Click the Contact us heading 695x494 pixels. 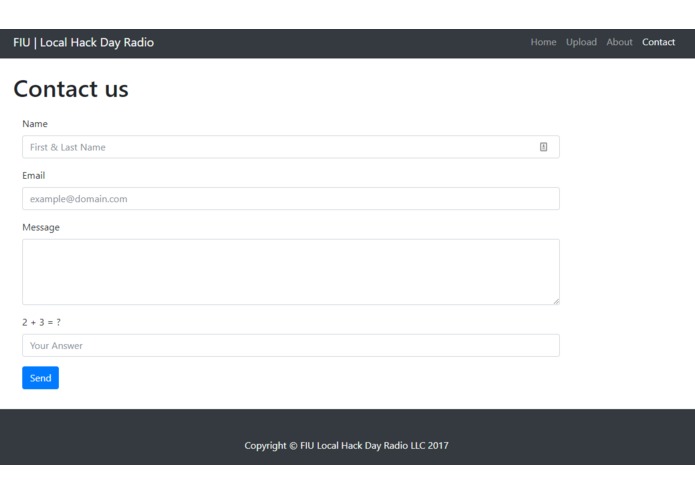click(x=71, y=89)
